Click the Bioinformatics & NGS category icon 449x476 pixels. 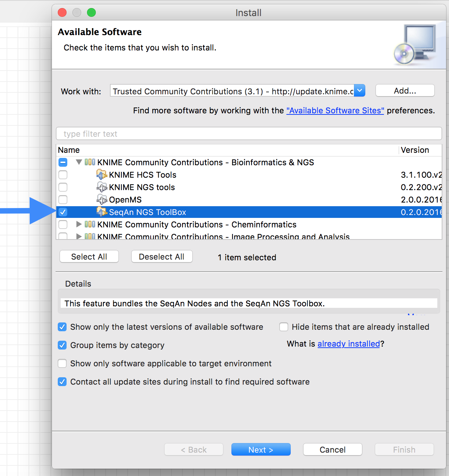90,162
